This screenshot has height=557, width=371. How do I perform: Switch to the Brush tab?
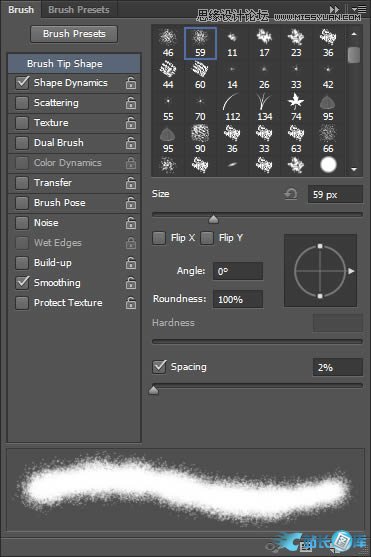coord(21,10)
